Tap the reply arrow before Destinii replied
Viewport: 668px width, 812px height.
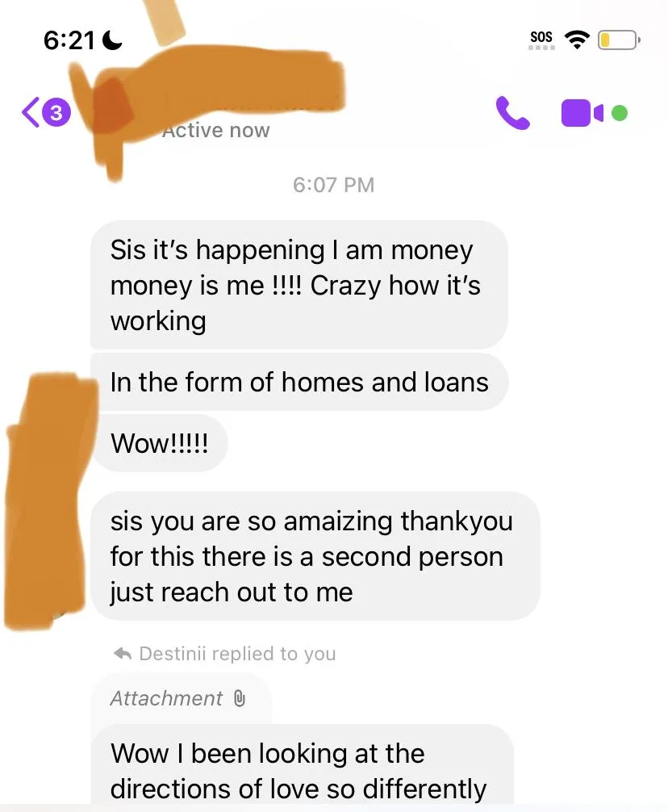pos(122,654)
